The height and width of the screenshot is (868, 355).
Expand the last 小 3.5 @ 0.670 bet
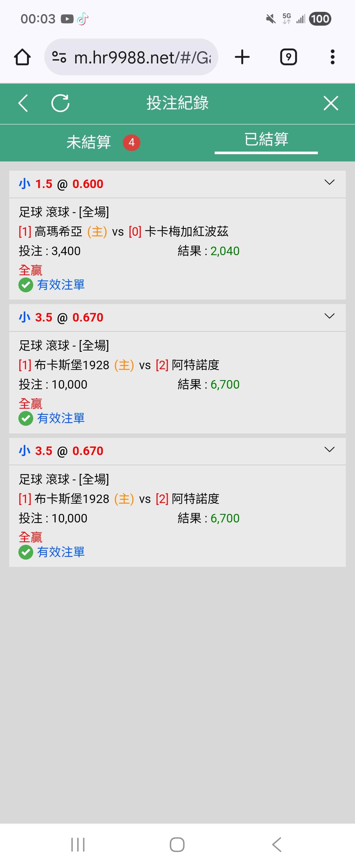(x=329, y=449)
